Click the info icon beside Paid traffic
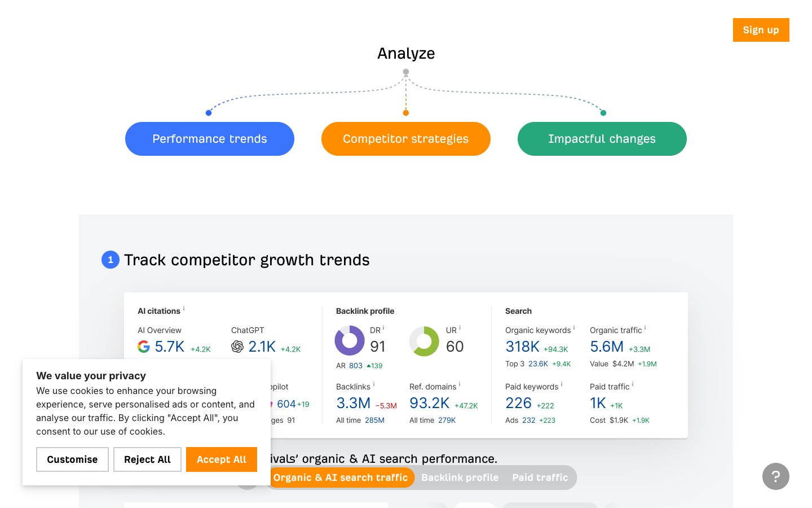The height and width of the screenshot is (508, 812). pos(633,384)
